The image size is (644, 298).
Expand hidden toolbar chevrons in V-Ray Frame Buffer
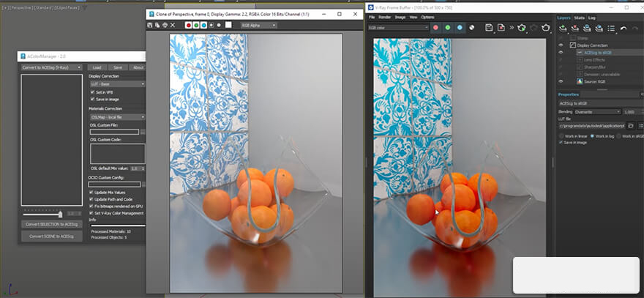click(x=512, y=28)
